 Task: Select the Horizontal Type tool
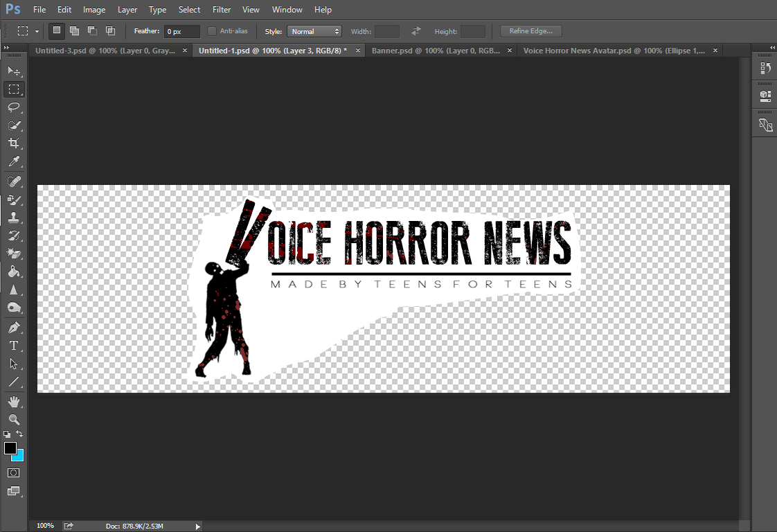(x=14, y=346)
